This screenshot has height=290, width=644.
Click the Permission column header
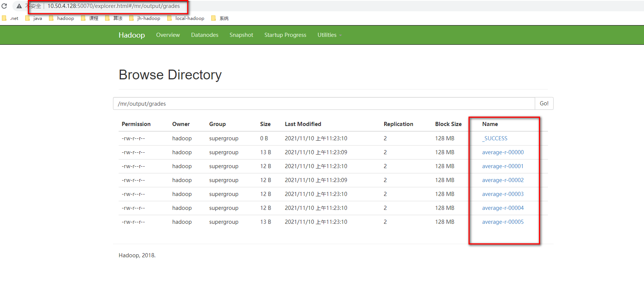(136, 124)
